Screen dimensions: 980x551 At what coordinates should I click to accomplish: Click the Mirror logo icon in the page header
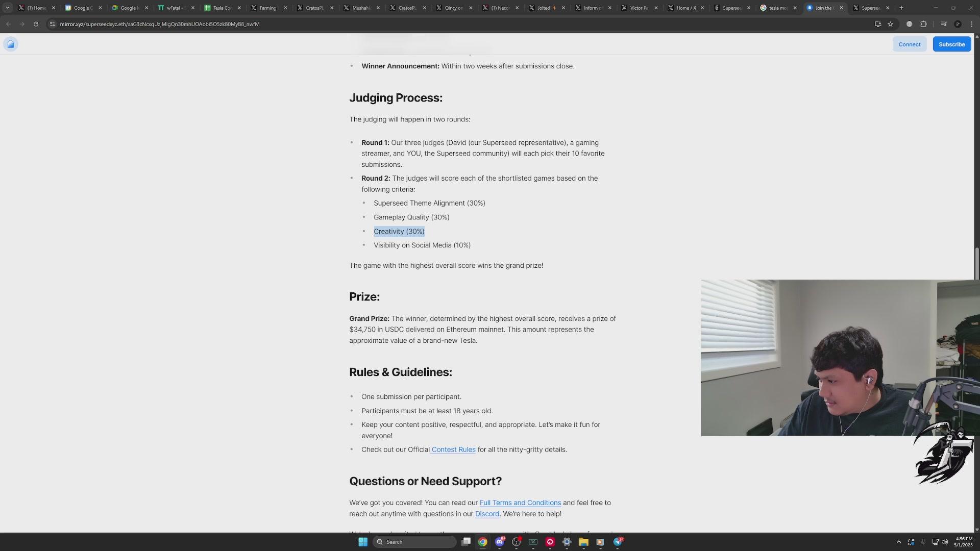click(x=11, y=44)
